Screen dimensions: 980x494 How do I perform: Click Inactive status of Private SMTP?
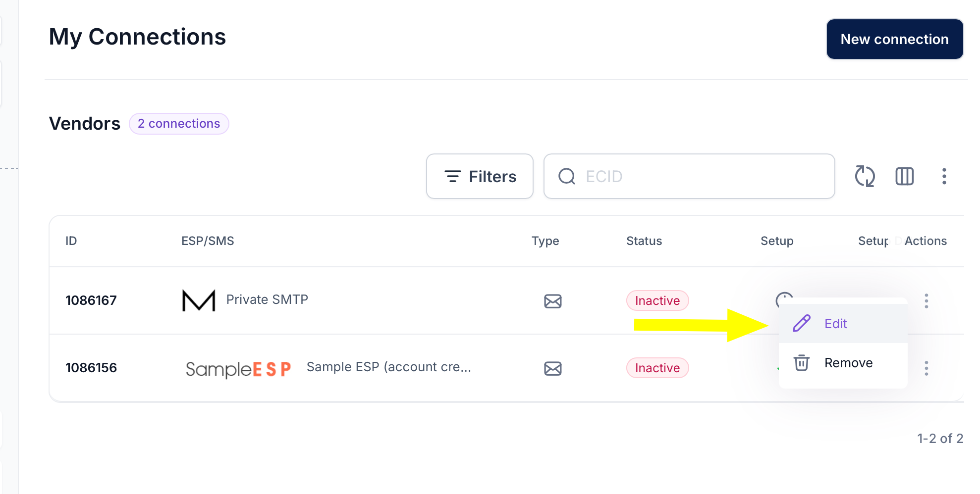pos(657,300)
